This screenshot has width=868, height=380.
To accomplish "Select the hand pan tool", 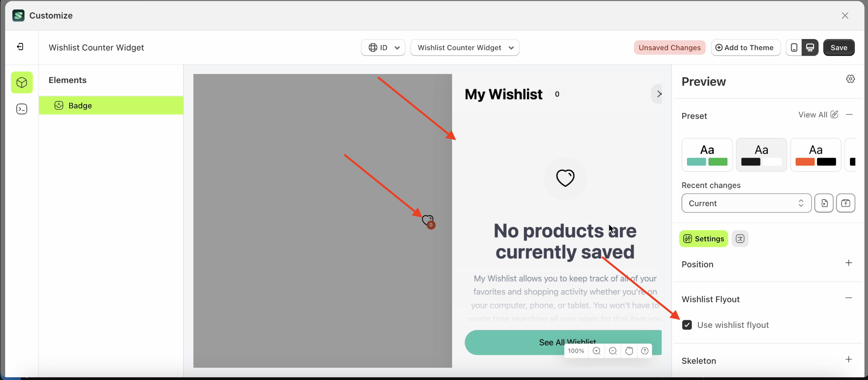I will 629,351.
